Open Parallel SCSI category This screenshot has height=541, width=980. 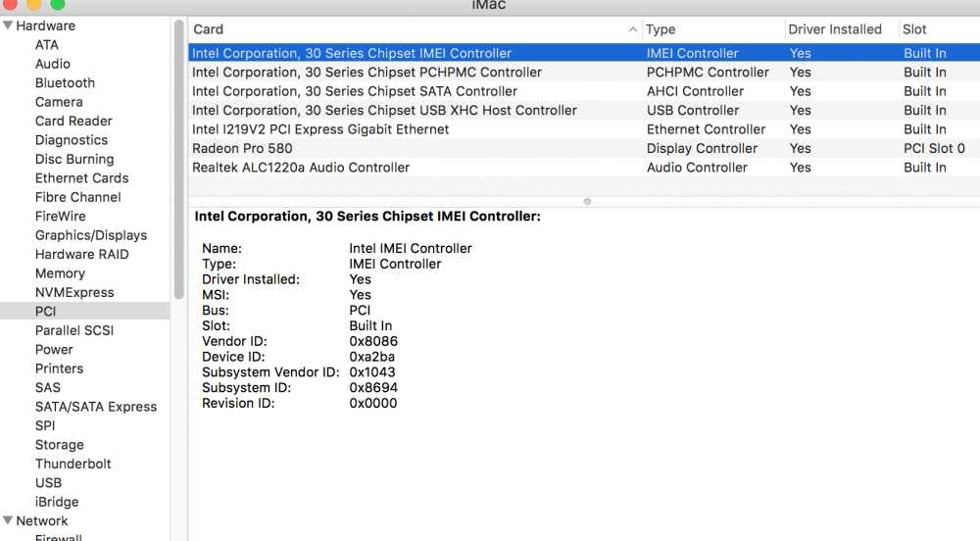(74, 330)
